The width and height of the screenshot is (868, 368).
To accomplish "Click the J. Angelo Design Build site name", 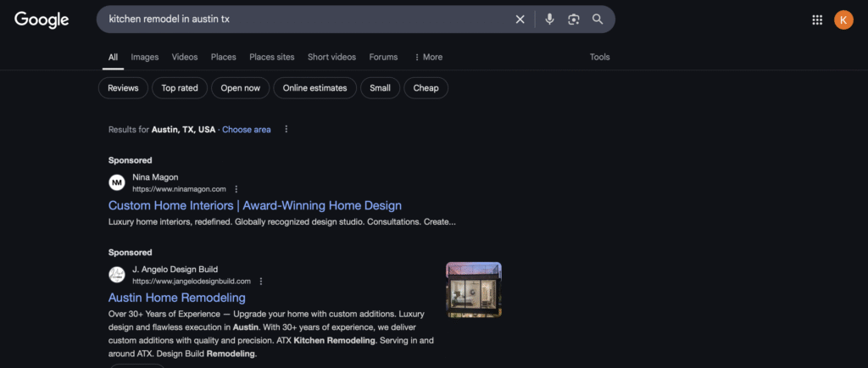I will (175, 270).
